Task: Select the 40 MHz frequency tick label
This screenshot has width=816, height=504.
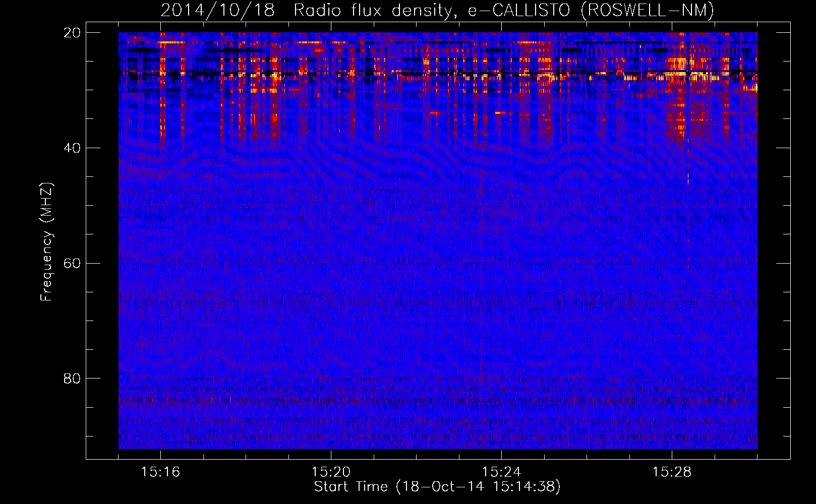Action: (72, 148)
